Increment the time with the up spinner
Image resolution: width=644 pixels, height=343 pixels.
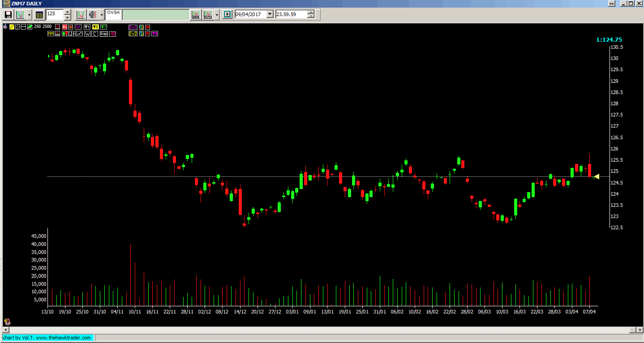[x=311, y=12]
